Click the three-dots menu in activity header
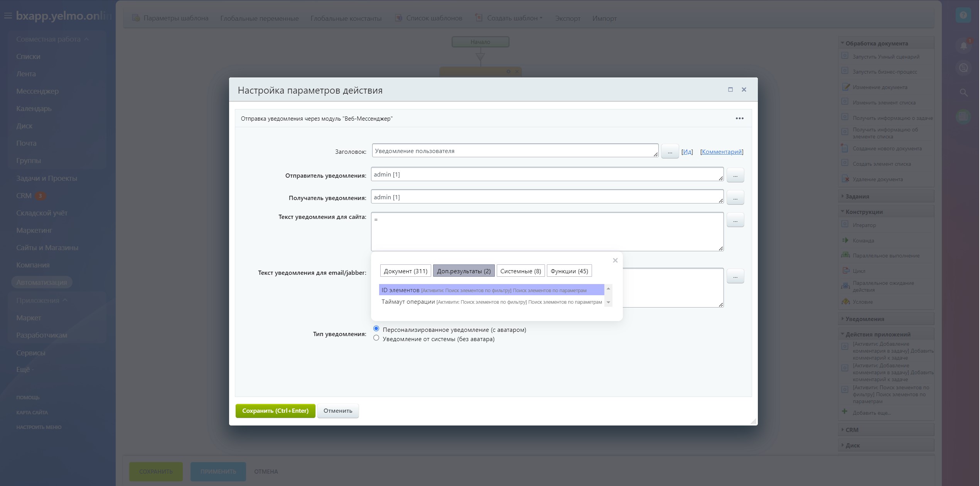 [739, 118]
